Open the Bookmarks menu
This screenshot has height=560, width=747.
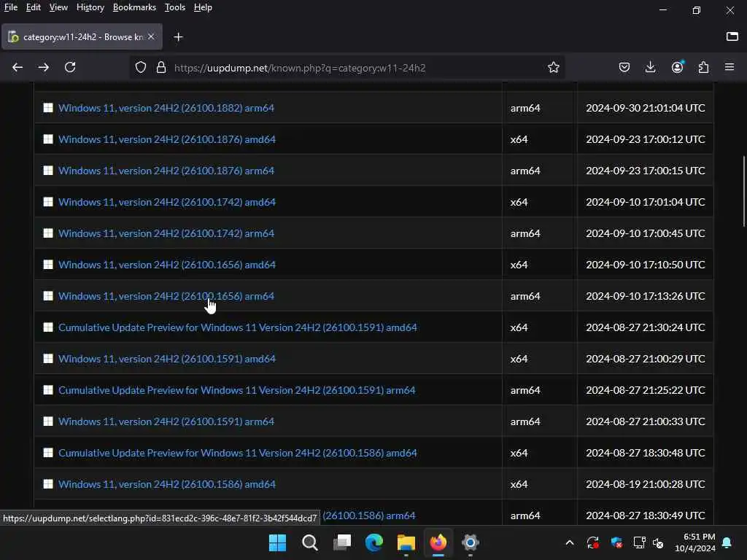coord(134,7)
